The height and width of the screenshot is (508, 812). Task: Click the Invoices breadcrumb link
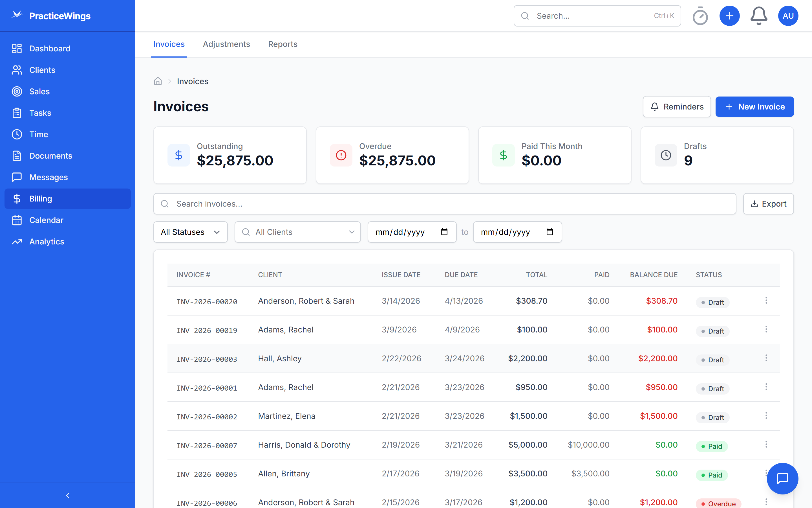(x=193, y=81)
